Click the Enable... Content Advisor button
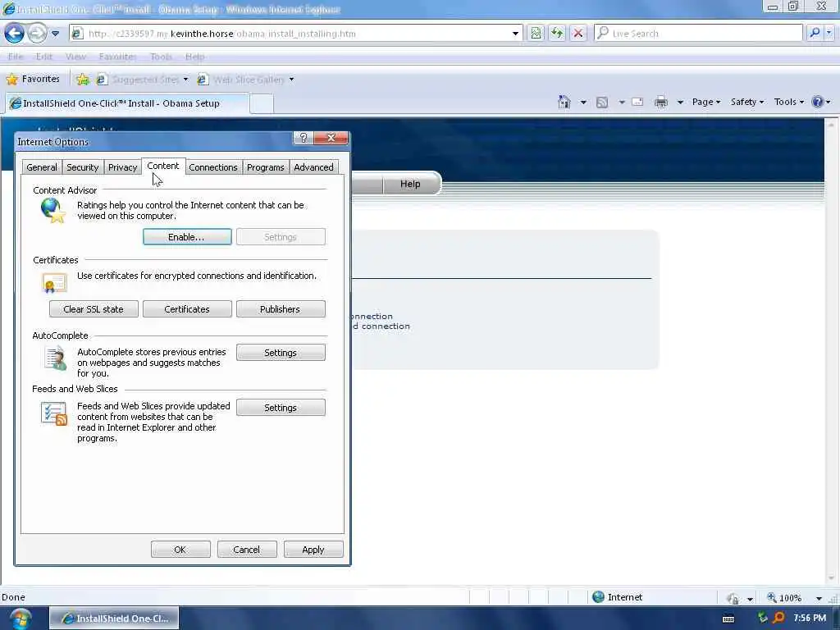 pos(187,237)
